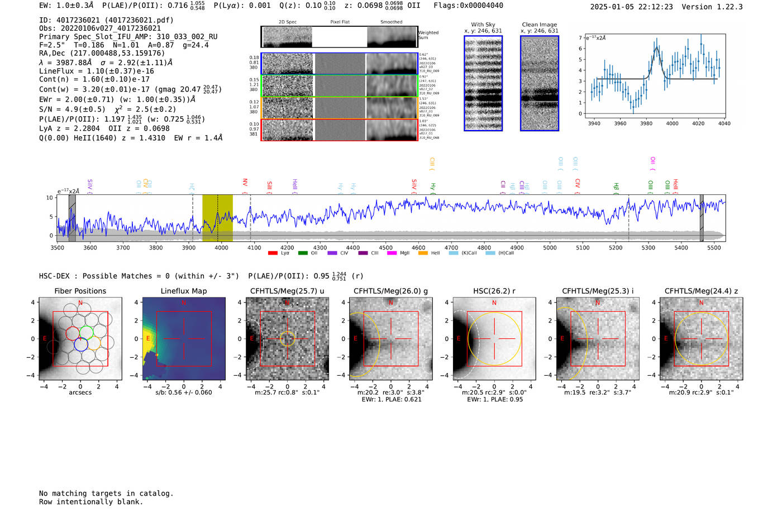Open the CFHTLS/Meg(26.0) g cutout
The width and height of the screenshot is (782, 532).
(391, 339)
